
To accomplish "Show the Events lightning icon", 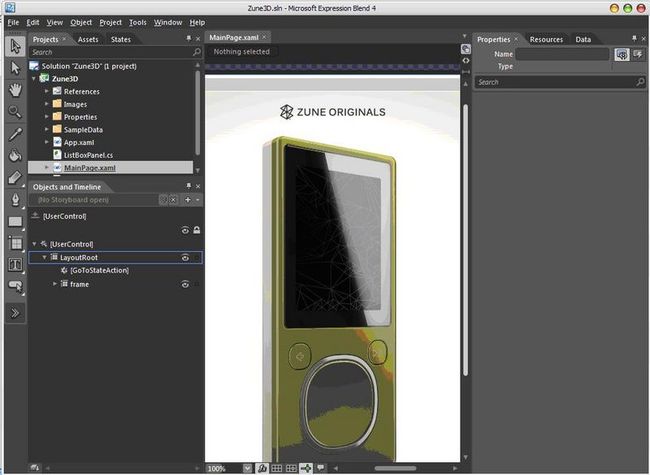I will point(638,54).
